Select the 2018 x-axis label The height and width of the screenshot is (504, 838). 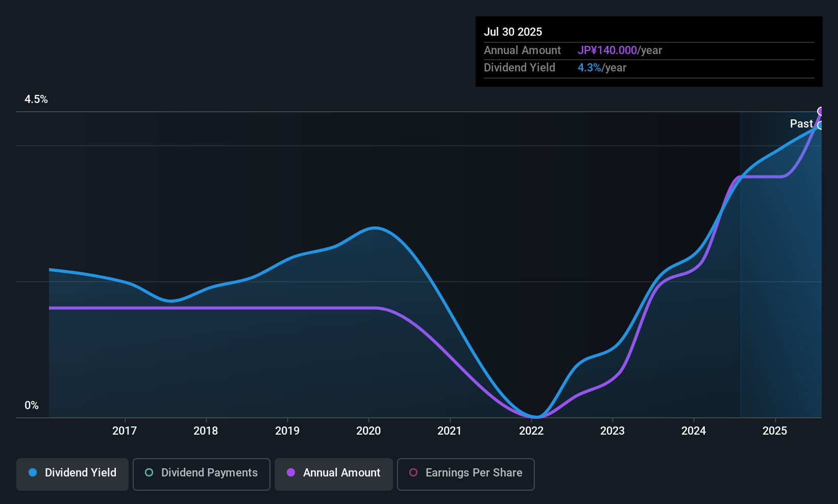click(x=206, y=431)
